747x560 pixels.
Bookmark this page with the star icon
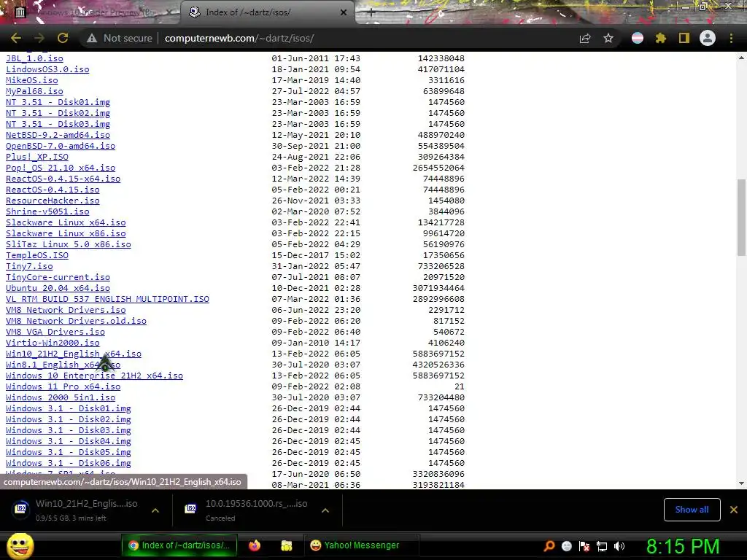coord(608,38)
